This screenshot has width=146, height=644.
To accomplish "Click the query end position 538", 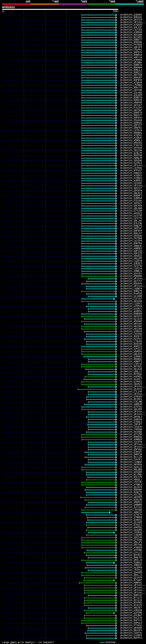I will tap(115, 11).
